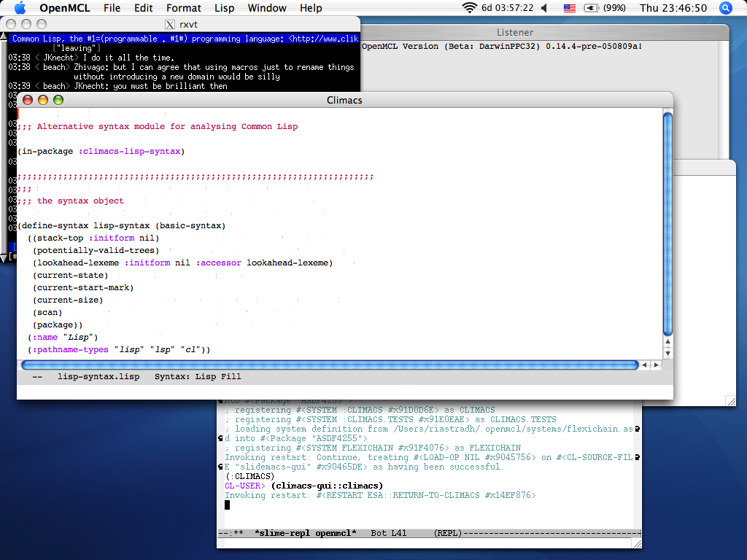
Task: Click the volume speaker icon
Action: [544, 8]
